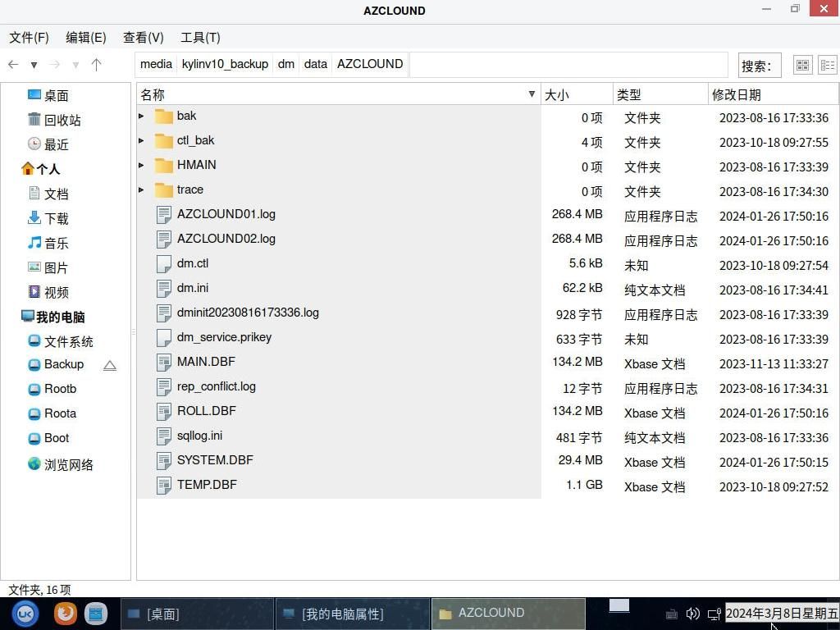The height and width of the screenshot is (630, 840).
Task: Open 浏览网络 in the sidebar
Action: click(61, 464)
